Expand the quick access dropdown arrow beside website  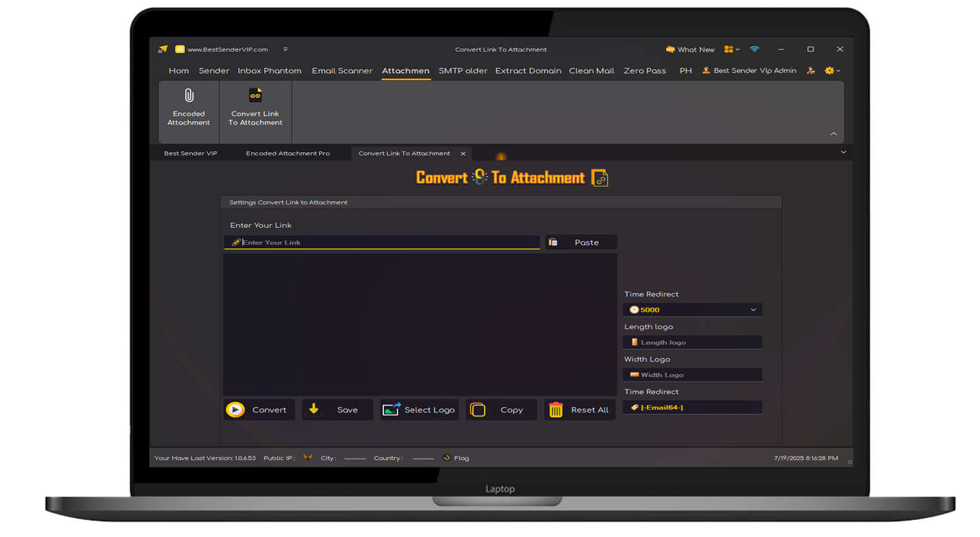(x=286, y=50)
